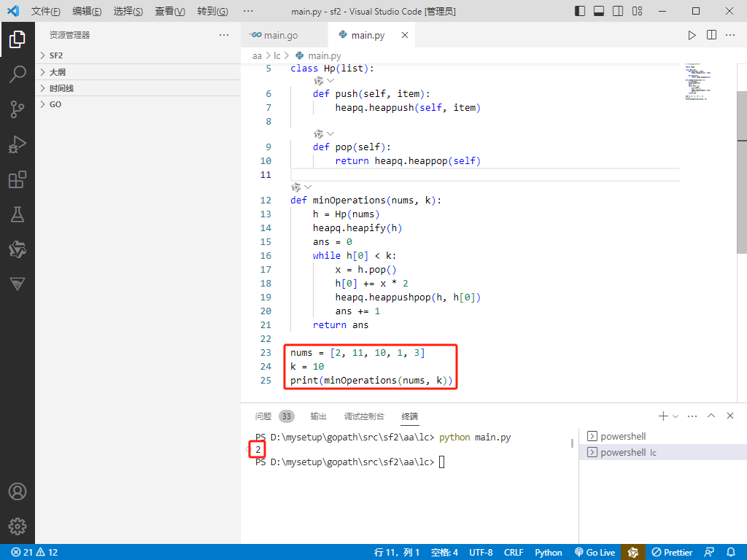Screen dimensions: 747x560
Task: Open the 文件(F) File menu
Action: pyautogui.click(x=46, y=12)
